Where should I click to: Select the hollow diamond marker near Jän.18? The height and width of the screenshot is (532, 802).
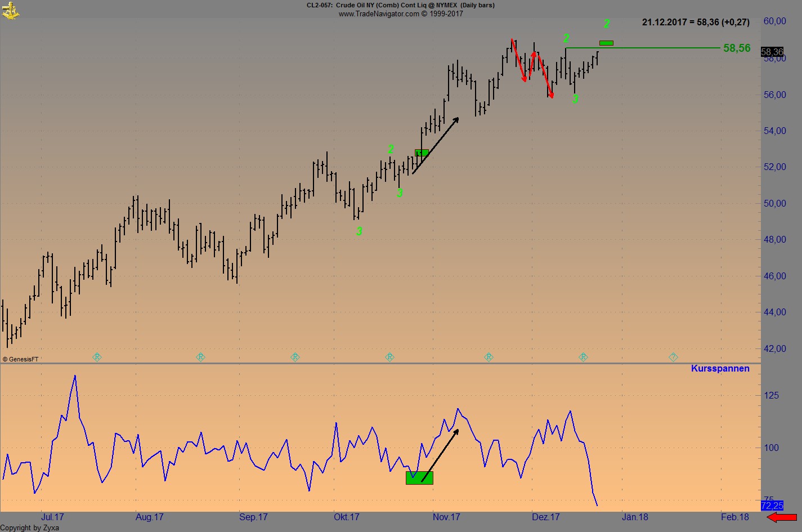pos(673,357)
